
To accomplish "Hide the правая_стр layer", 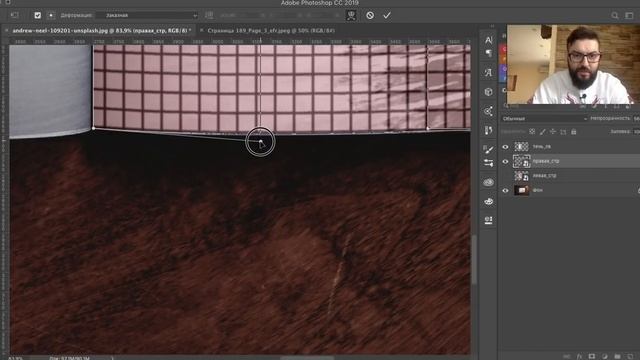I will tap(505, 162).
